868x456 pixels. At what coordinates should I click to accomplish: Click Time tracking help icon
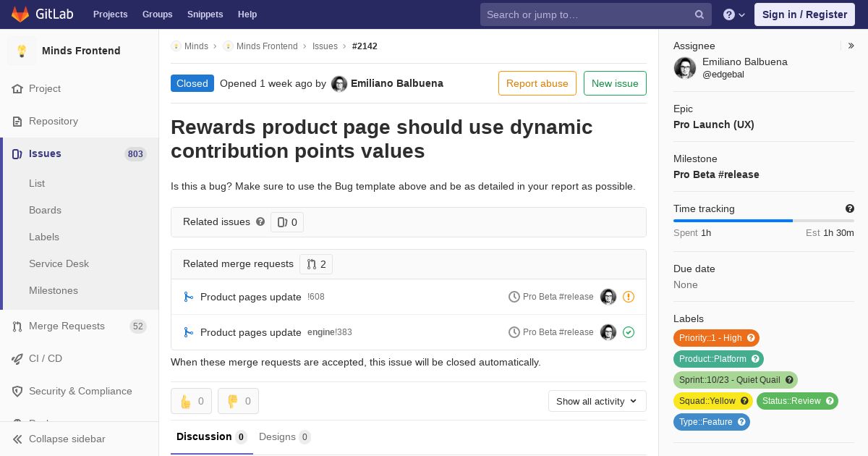click(x=850, y=208)
